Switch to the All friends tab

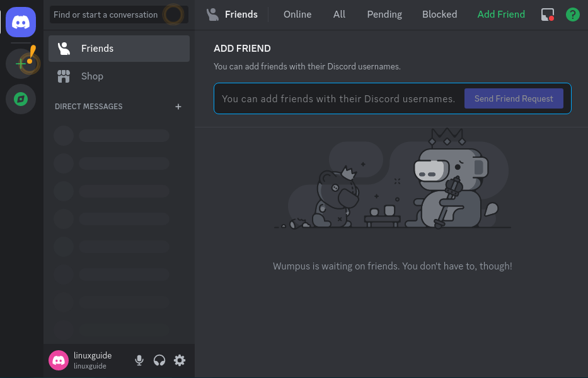(339, 15)
